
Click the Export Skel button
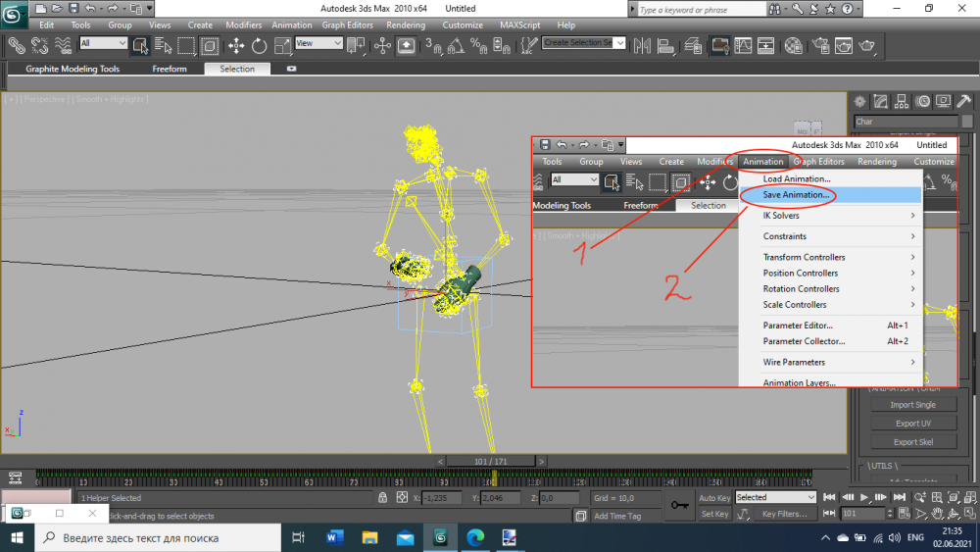click(912, 442)
